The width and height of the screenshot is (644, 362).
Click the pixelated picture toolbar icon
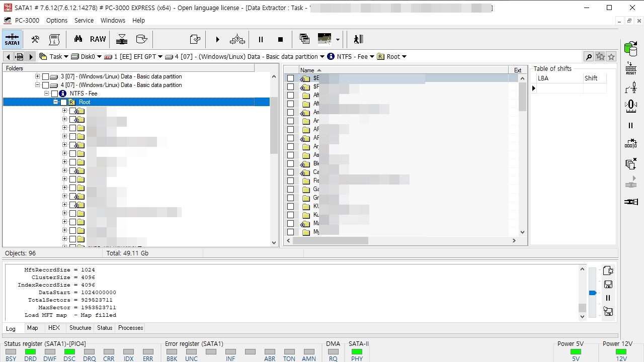325,39
